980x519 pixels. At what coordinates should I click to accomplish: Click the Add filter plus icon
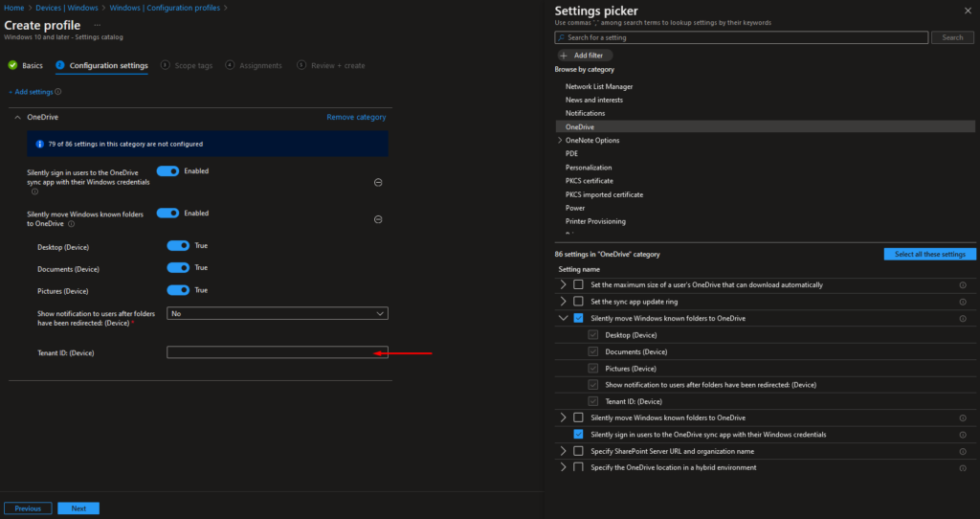[x=564, y=56]
